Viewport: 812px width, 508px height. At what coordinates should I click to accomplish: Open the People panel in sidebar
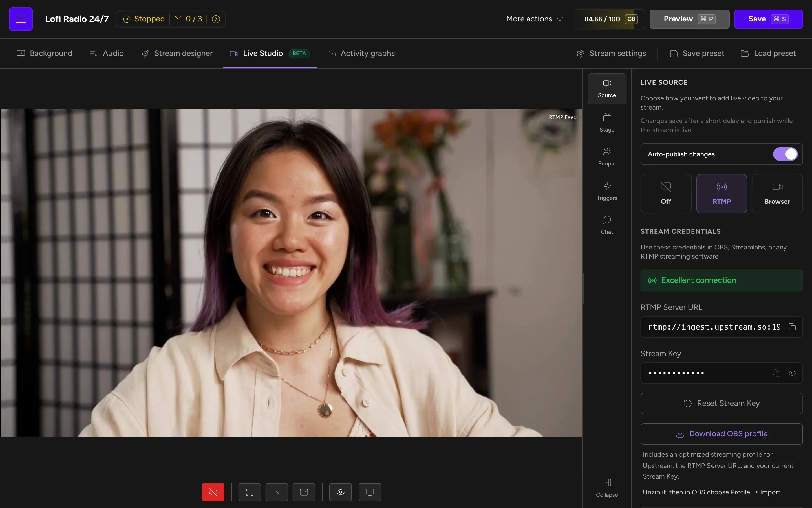pyautogui.click(x=607, y=157)
